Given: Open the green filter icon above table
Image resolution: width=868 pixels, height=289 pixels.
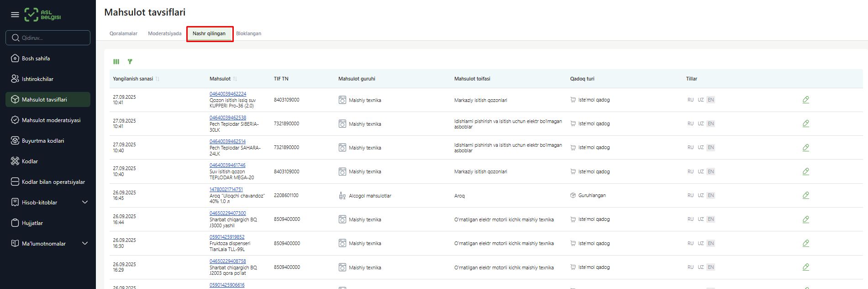Looking at the screenshot, I should pos(130,62).
